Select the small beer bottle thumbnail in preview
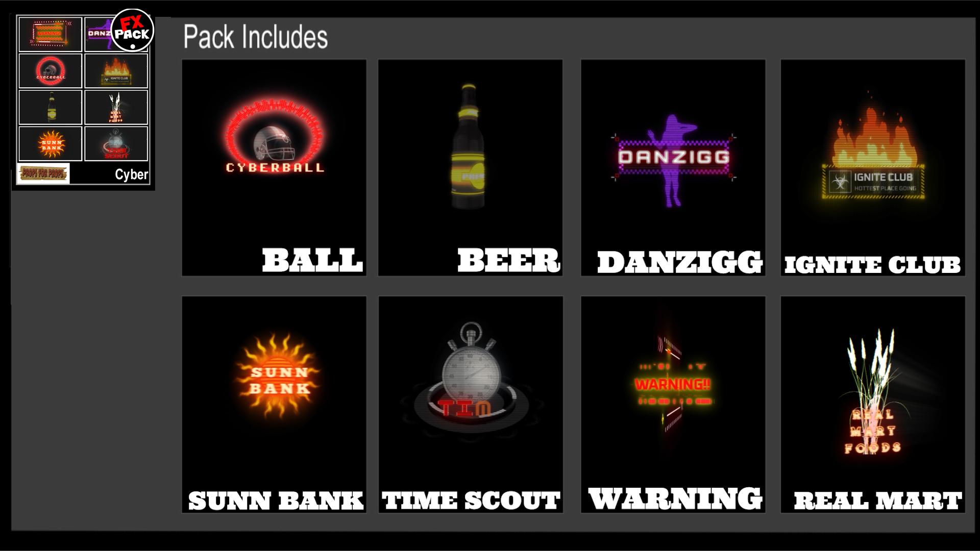The image size is (980, 551). pyautogui.click(x=50, y=107)
